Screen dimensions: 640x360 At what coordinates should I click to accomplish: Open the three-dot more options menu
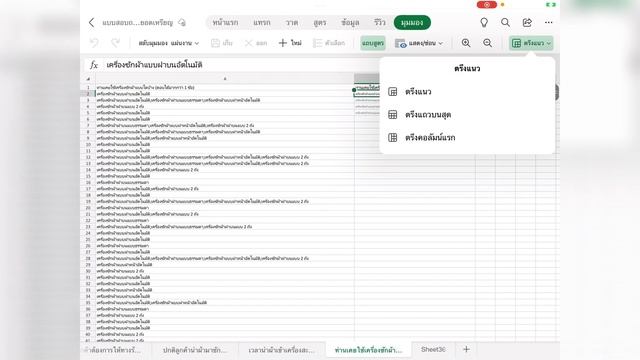pyautogui.click(x=549, y=22)
